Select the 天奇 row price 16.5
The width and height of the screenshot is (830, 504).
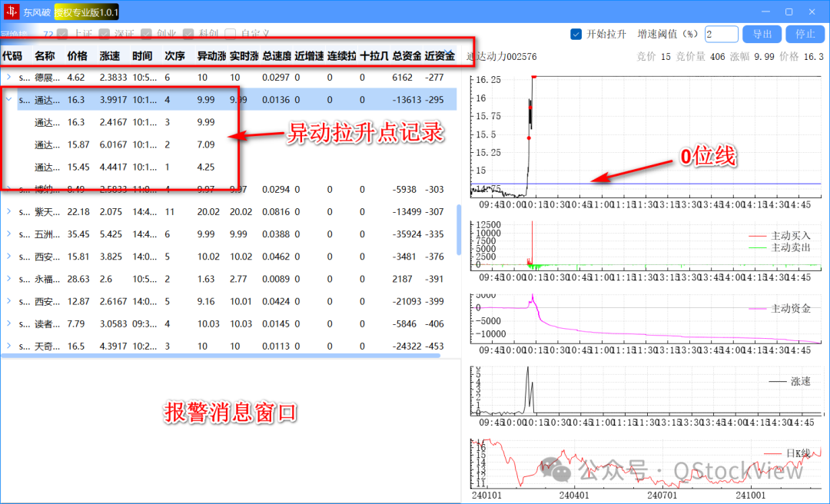click(76, 346)
